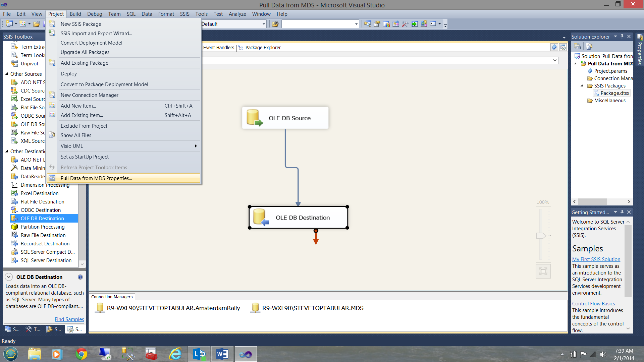Click the Variables button in designer header
Screen dimensions: 644x362
554,47
